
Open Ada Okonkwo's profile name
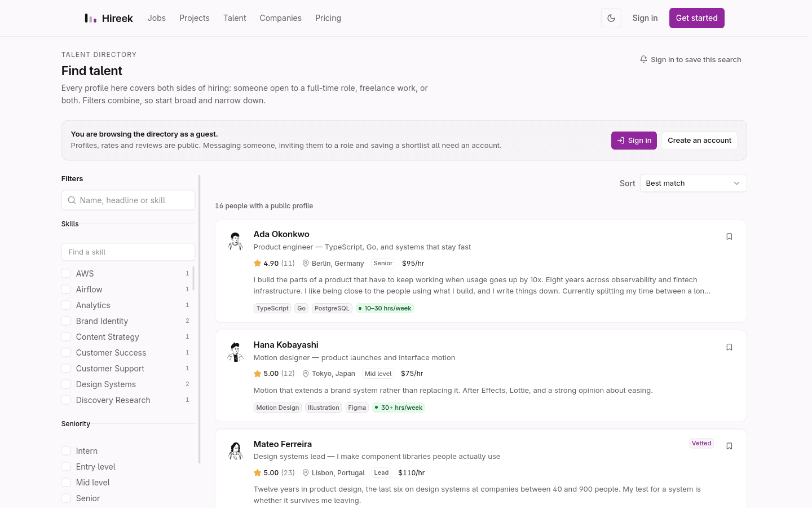tap(281, 234)
